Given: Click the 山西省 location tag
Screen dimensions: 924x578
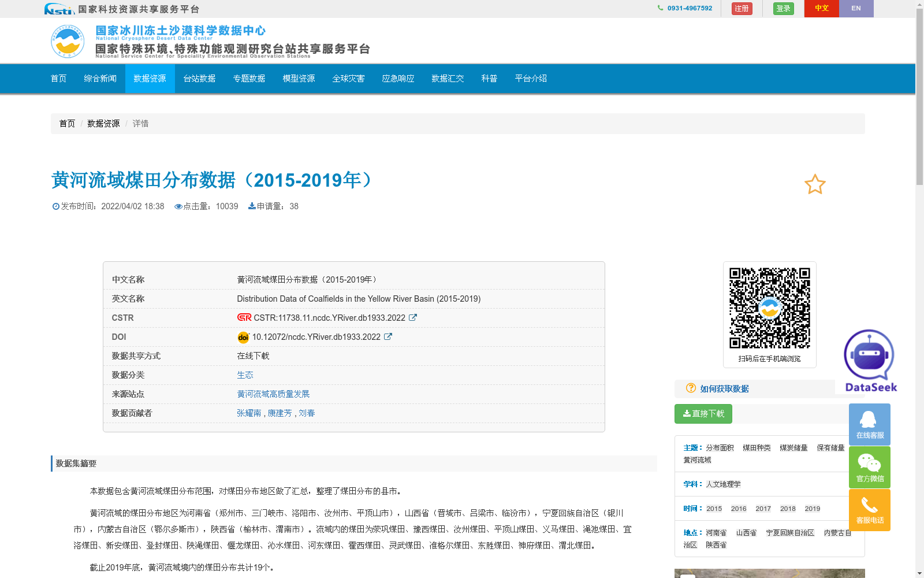Looking at the screenshot, I should 746,533.
